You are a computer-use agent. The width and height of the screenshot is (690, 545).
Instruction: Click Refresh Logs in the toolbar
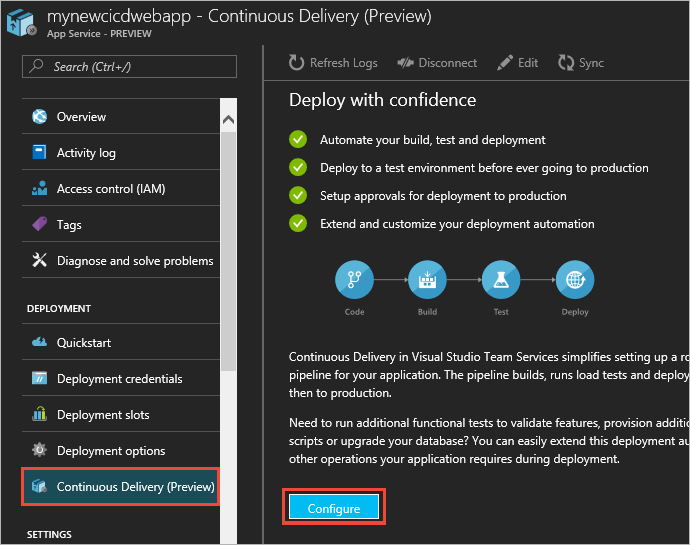pyautogui.click(x=333, y=63)
